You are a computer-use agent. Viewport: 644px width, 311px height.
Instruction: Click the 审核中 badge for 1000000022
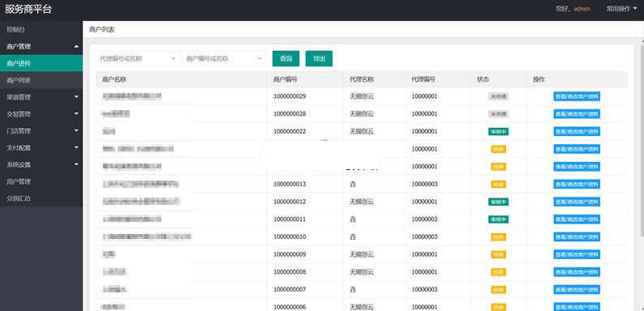click(498, 132)
